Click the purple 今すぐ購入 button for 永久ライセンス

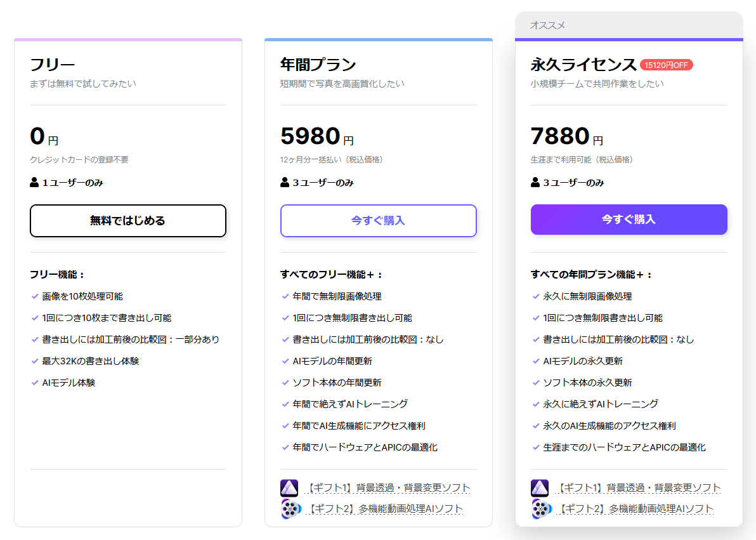(x=629, y=220)
